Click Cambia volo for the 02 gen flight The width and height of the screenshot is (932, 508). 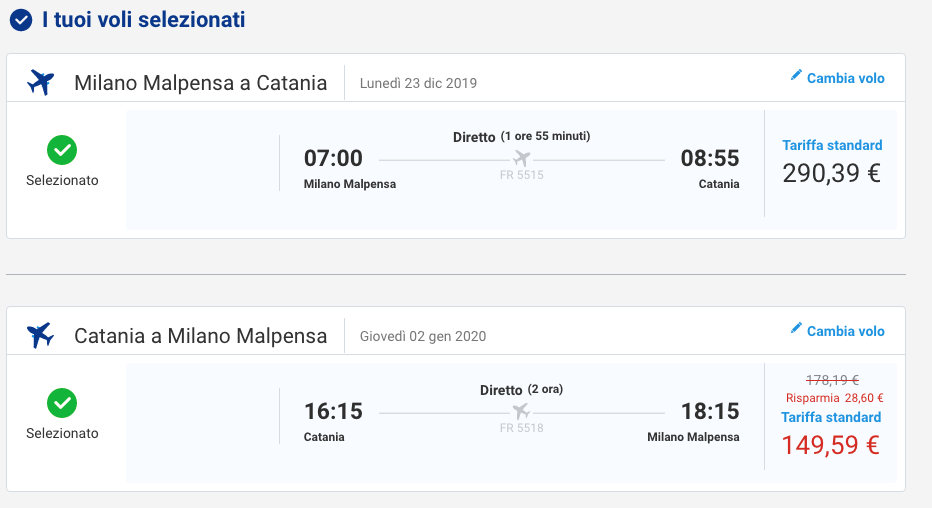[845, 332]
